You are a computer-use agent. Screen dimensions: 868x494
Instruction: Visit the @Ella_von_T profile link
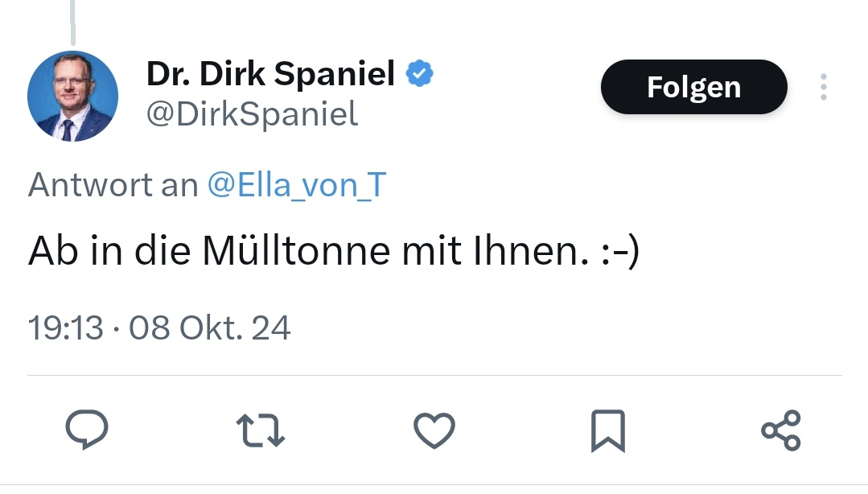pyautogui.click(x=297, y=184)
